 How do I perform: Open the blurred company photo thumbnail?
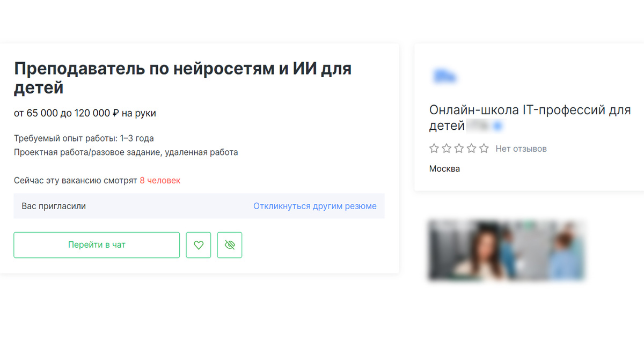pyautogui.click(x=507, y=251)
